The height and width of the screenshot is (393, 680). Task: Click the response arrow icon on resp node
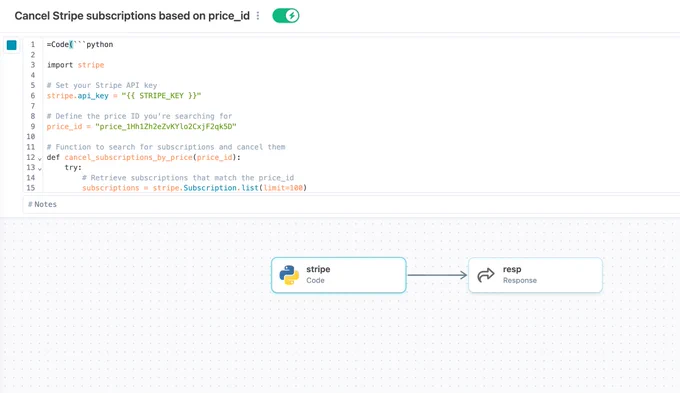click(x=486, y=275)
